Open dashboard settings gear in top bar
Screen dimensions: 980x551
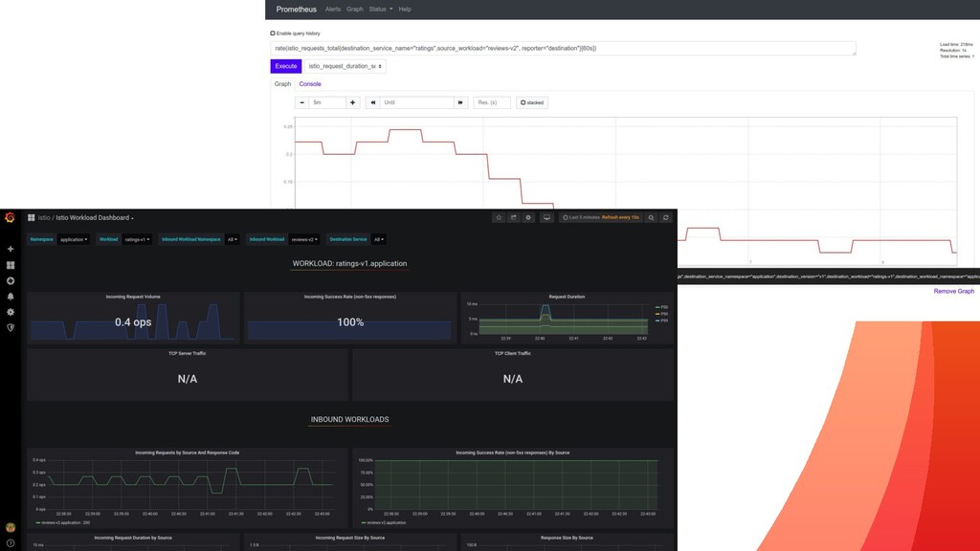pos(528,217)
